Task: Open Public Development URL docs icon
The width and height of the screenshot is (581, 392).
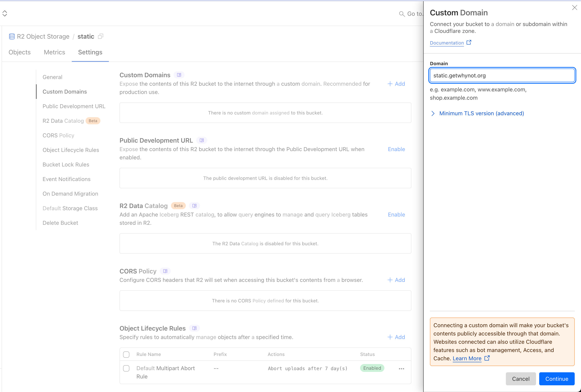Action: point(202,140)
